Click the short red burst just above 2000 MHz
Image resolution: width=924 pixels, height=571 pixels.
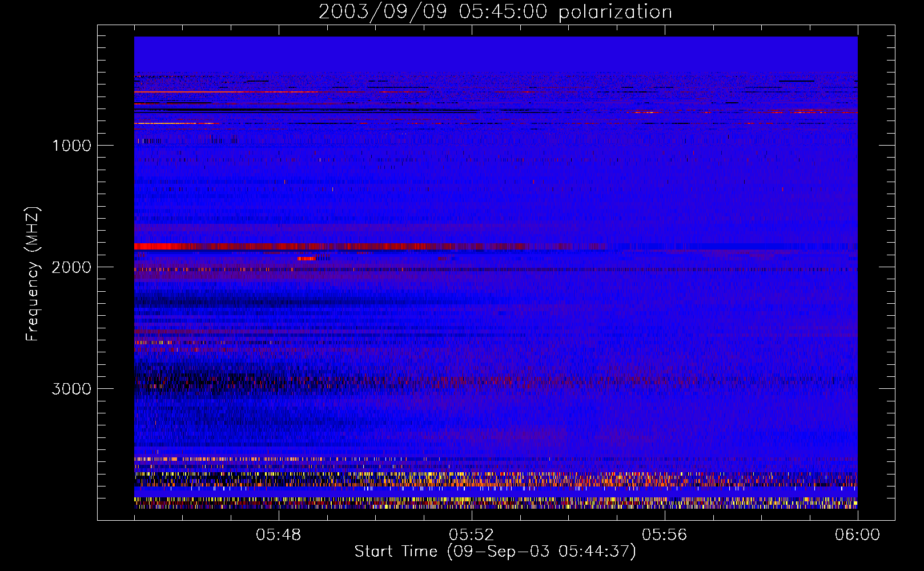(307, 259)
